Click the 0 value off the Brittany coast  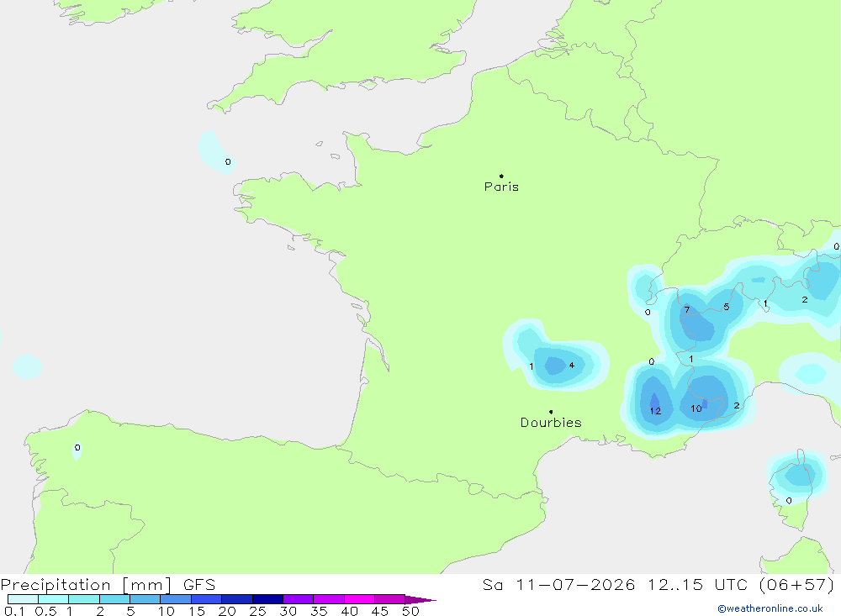[x=228, y=161]
